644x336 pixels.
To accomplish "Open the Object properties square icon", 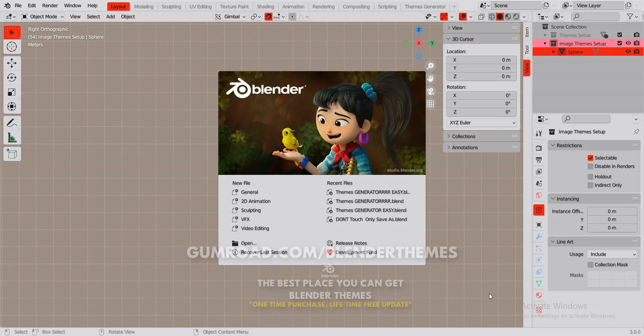I will click(x=539, y=224).
